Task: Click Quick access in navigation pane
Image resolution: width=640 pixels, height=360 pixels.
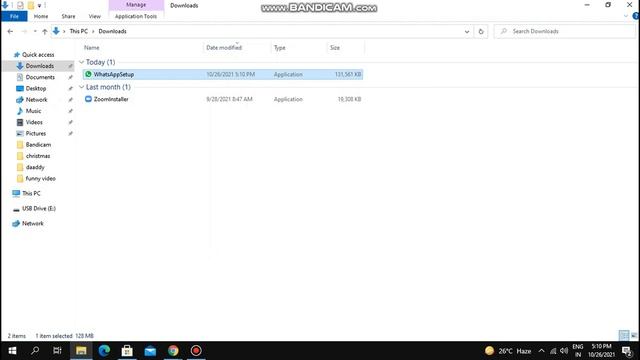Action: [38, 55]
